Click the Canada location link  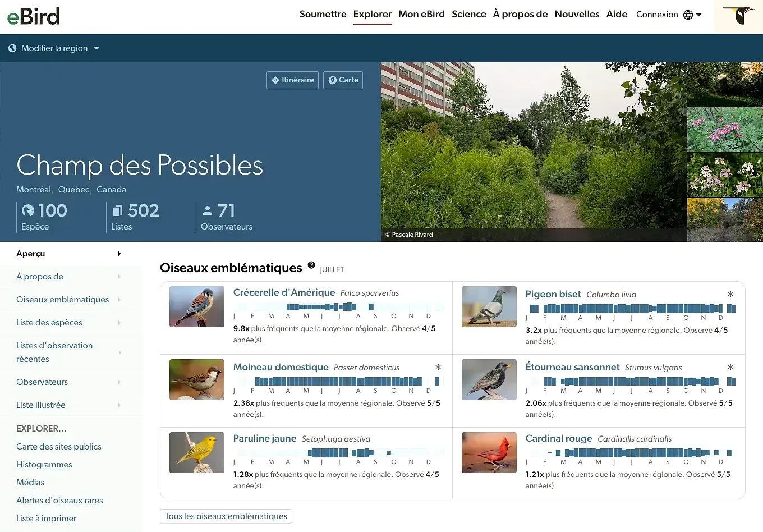pos(111,190)
